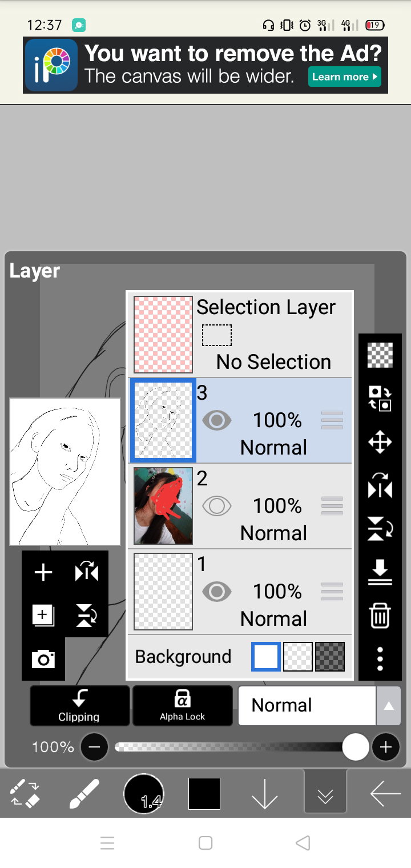Show layer 2 using its eye icon
This screenshot has width=411, height=868.
(216, 506)
